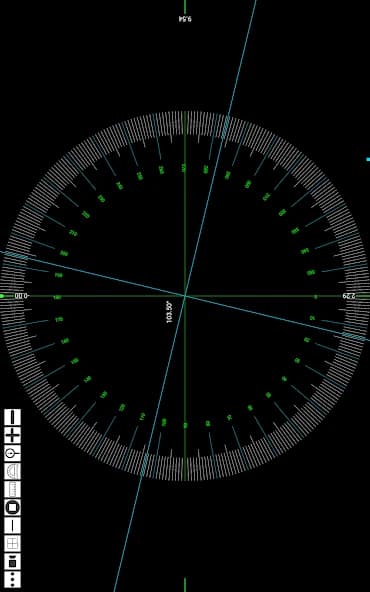Select the thick line tool icon
The height and width of the screenshot is (592, 370).
(x=12, y=417)
